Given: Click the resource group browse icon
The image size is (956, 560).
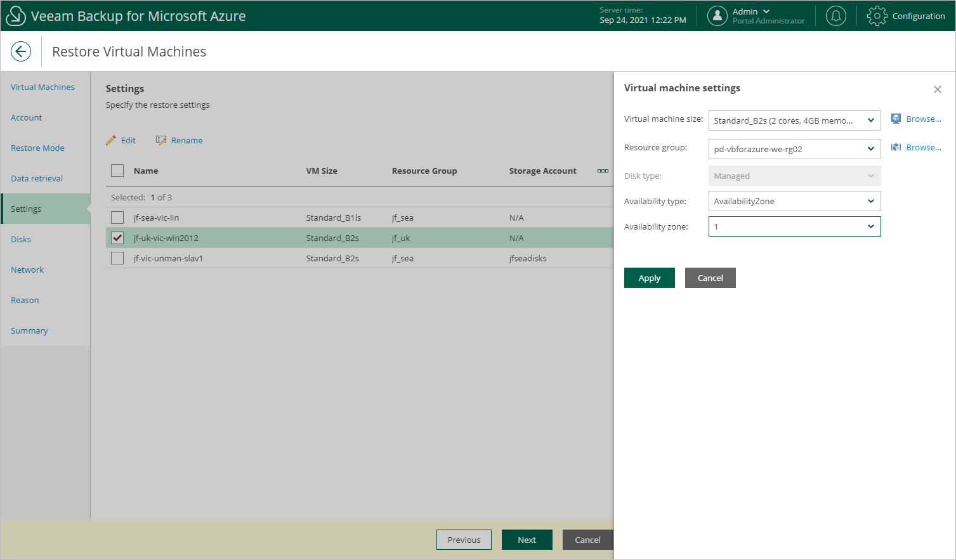Looking at the screenshot, I should pos(896,147).
